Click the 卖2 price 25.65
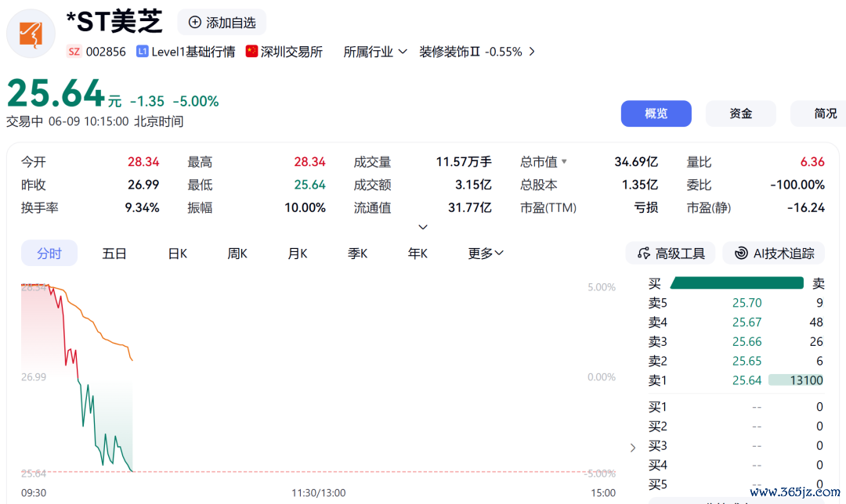This screenshot has width=846, height=504. [x=747, y=361]
